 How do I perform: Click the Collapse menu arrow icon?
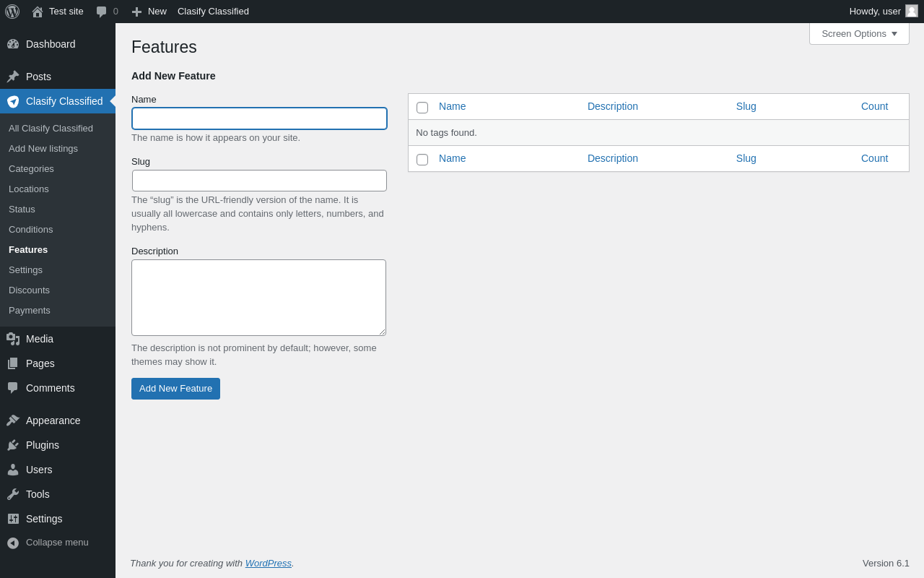click(13, 543)
